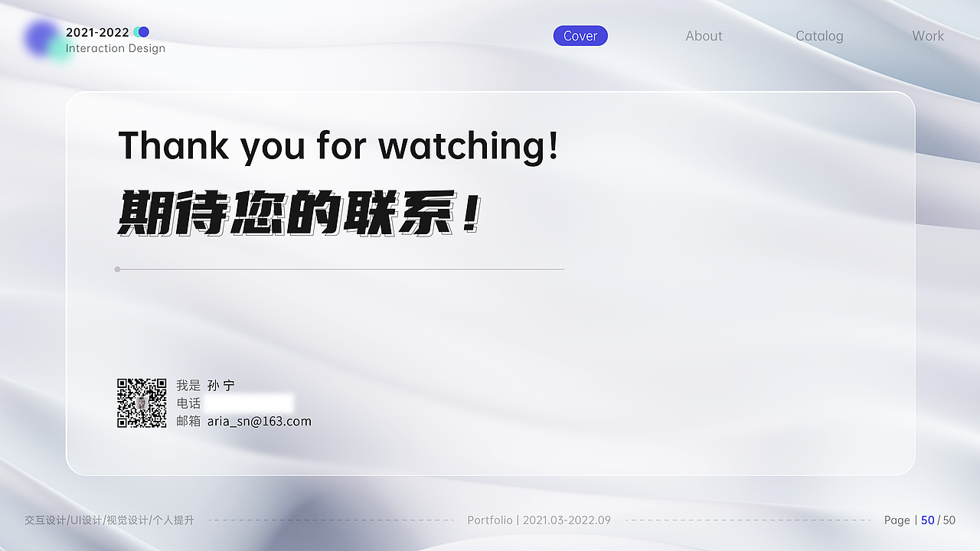
Task: Go to the Work tab
Action: tap(928, 36)
